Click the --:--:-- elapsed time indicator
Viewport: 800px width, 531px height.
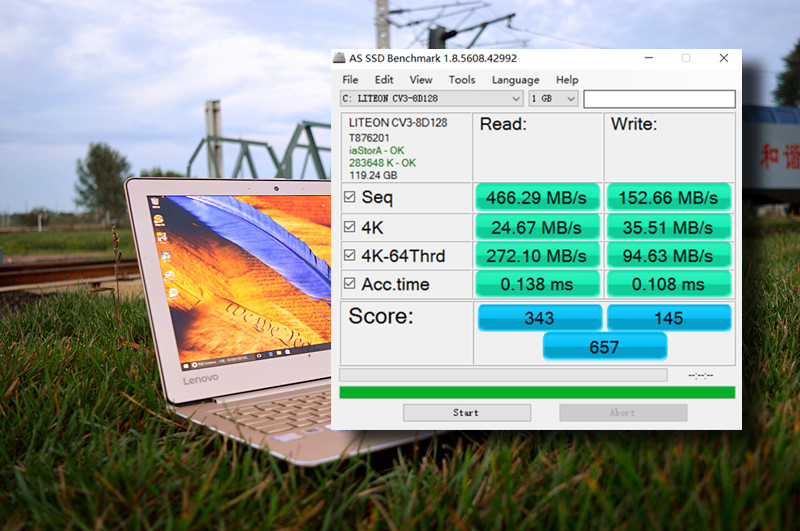(x=701, y=376)
